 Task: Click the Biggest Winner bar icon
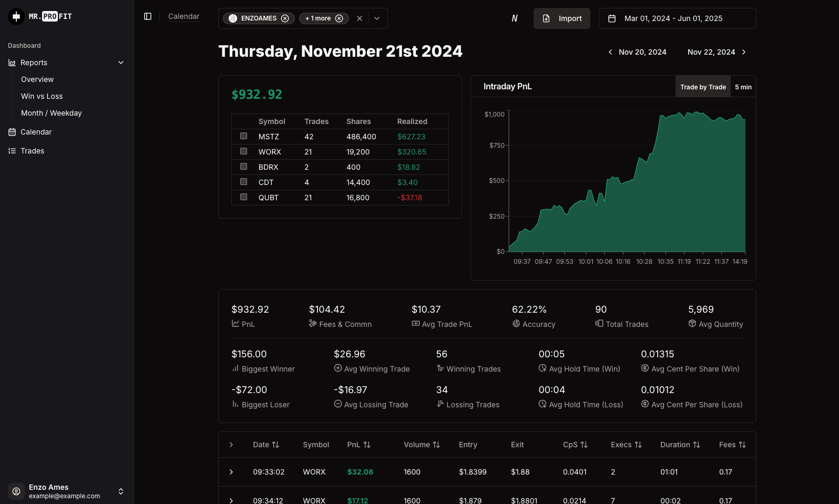click(236, 368)
